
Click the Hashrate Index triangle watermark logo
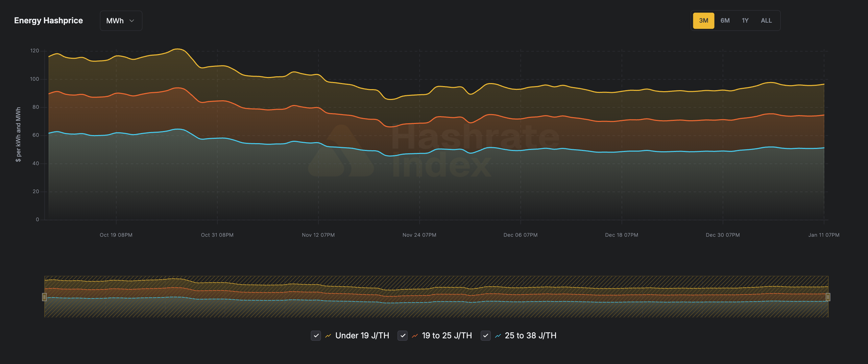pos(341,151)
